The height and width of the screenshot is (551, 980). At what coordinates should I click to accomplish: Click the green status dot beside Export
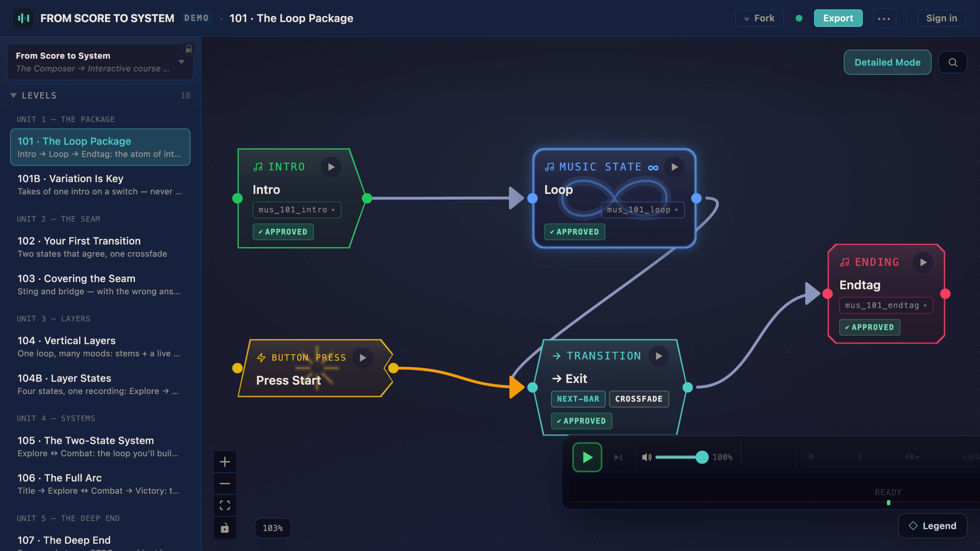[x=799, y=18]
